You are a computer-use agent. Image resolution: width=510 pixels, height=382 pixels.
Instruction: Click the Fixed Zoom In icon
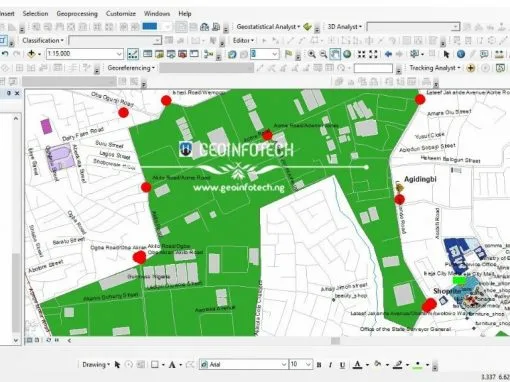pos(361,54)
